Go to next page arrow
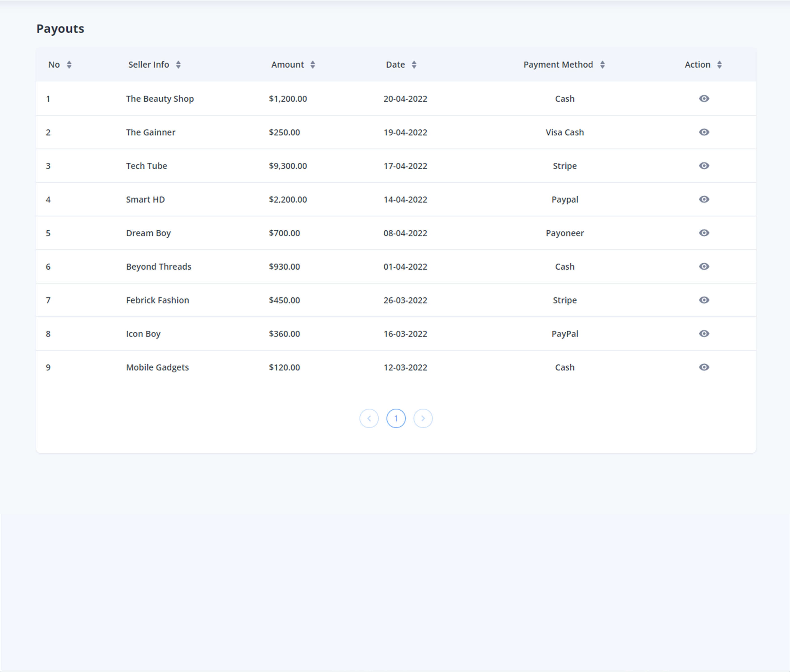 [x=423, y=418]
